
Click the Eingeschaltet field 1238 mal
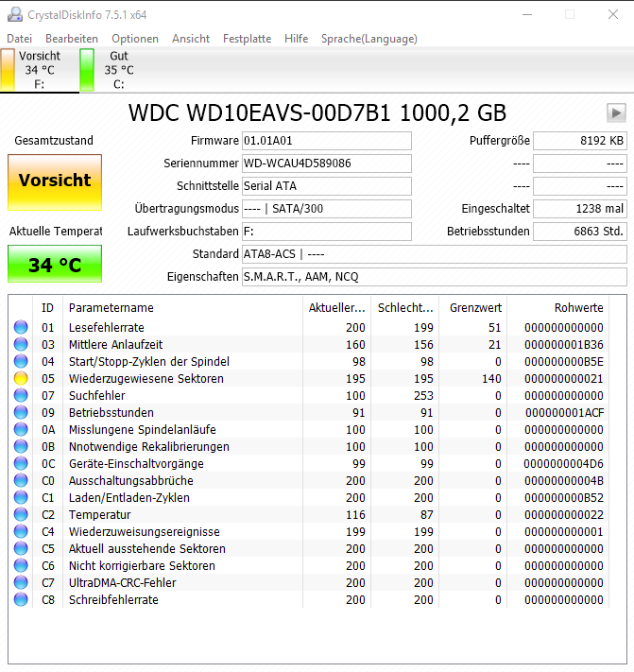coord(580,209)
